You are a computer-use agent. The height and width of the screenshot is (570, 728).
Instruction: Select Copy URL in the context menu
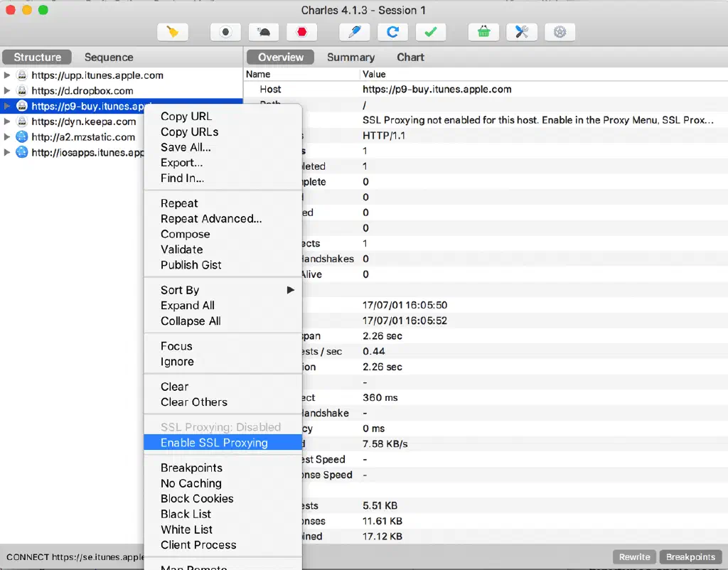[186, 117]
